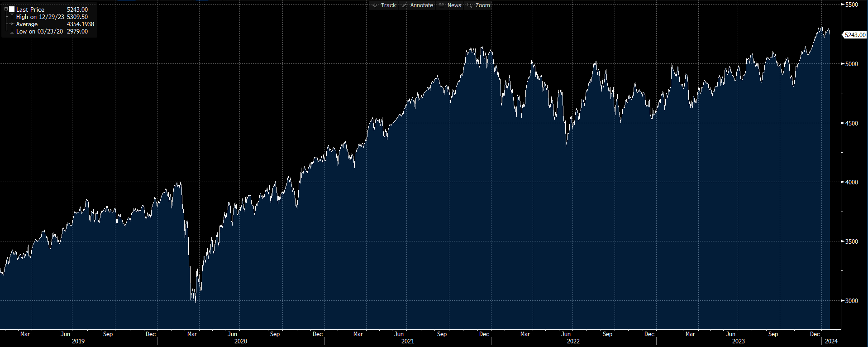Click the 'High on 12/29/23' legend label
868x347 pixels.
(x=40, y=17)
